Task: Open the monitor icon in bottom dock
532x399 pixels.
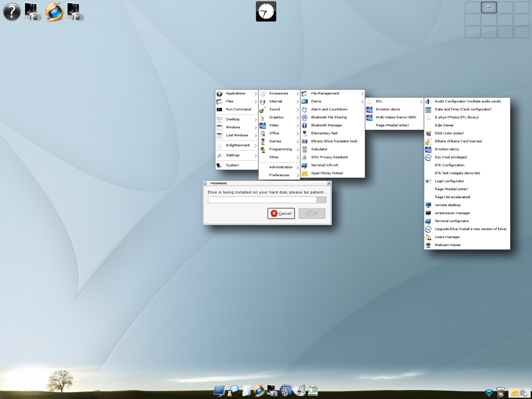Action: click(x=220, y=391)
